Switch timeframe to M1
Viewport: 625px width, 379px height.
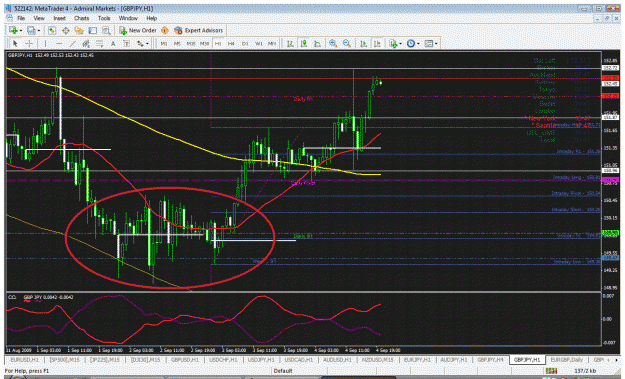[164, 43]
